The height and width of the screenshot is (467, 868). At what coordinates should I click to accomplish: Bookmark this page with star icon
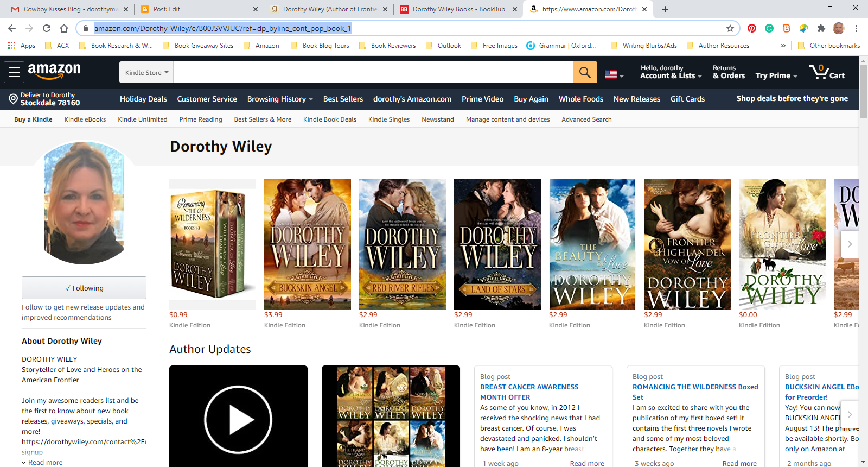click(x=730, y=28)
